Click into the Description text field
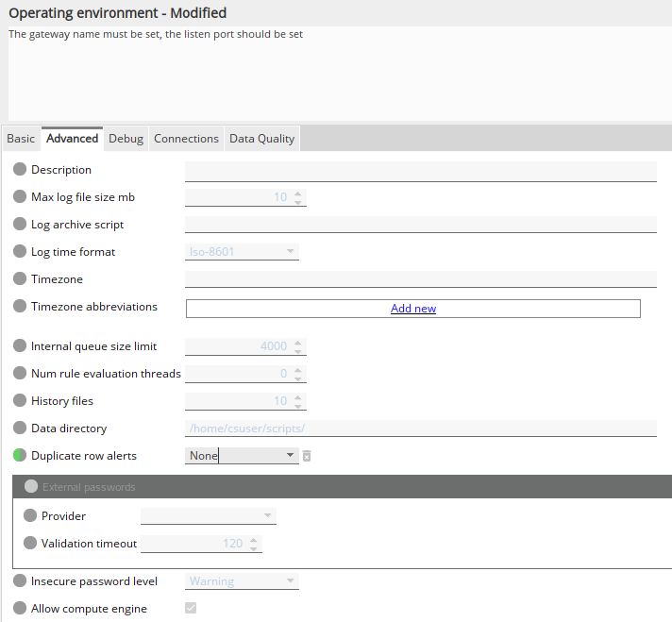The image size is (672, 622). coord(420,171)
